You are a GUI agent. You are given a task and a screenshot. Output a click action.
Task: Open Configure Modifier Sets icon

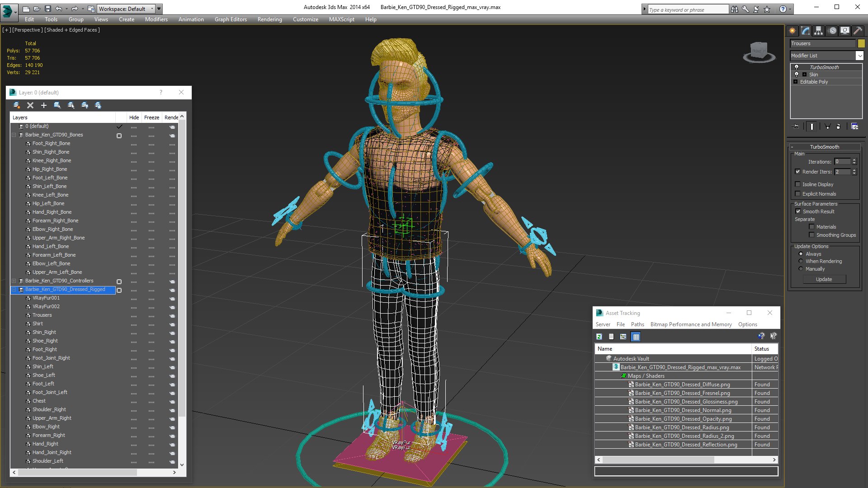854,127
